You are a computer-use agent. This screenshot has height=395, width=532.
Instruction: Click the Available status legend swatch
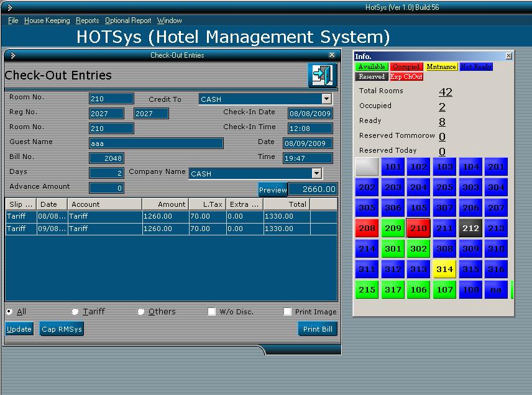(371, 66)
